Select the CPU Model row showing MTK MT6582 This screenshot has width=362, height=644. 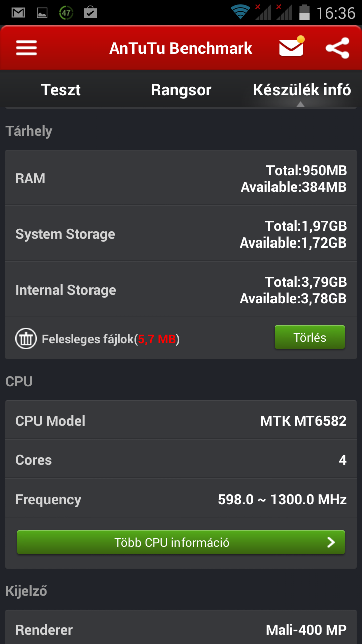tap(181, 420)
